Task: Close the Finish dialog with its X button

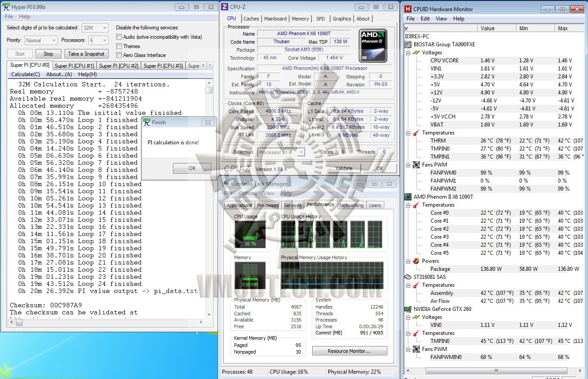Action: tap(207, 122)
